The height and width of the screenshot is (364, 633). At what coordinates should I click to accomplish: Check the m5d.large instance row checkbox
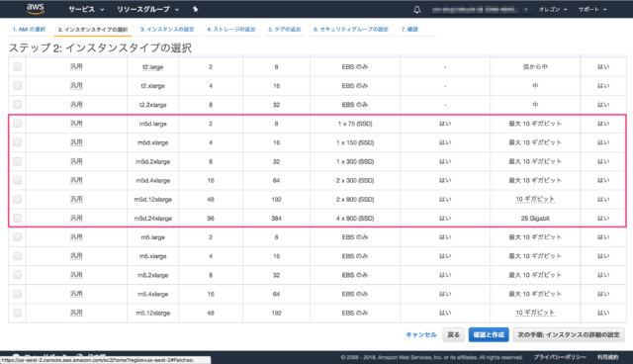18,124
